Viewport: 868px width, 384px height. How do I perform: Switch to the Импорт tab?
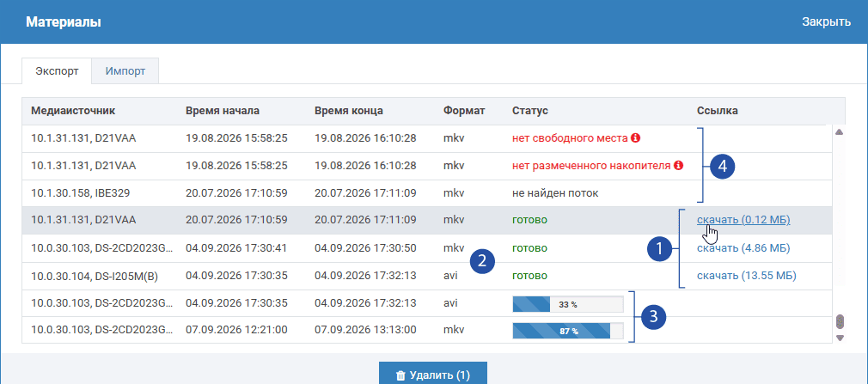click(x=125, y=70)
